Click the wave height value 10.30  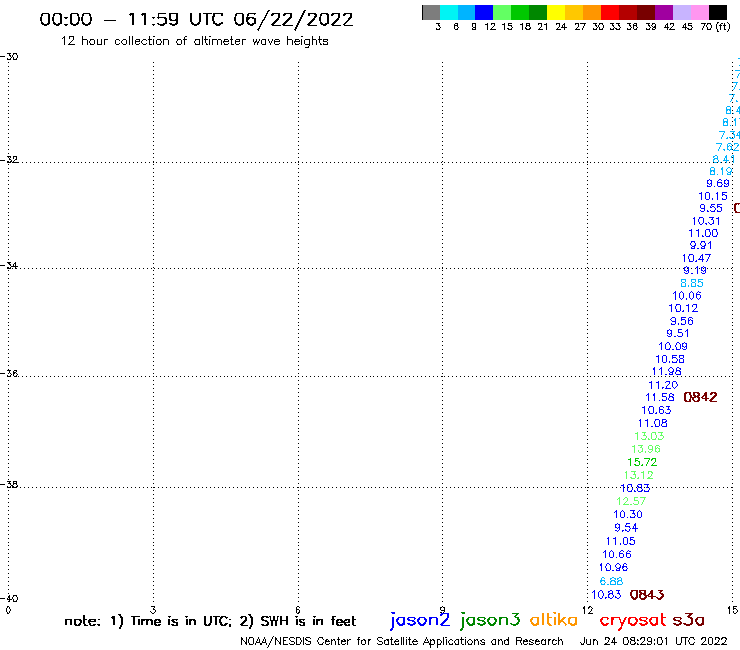click(628, 515)
